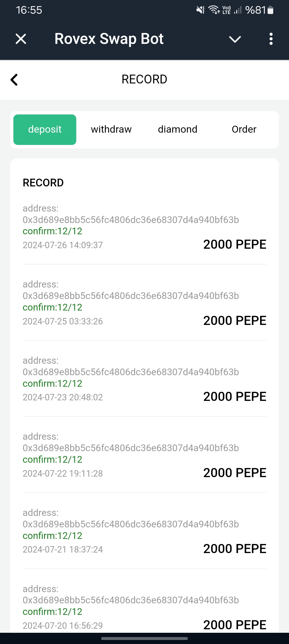Viewport: 289px width, 644px height.
Task: Open the 2024-07-25 03:33:26 deposit entry
Action: coord(144,302)
